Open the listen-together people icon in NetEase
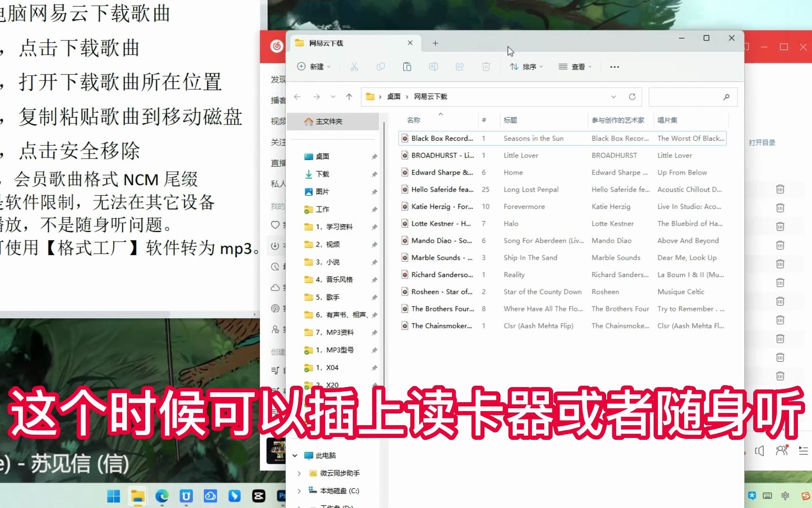Image resolution: width=812 pixels, height=508 pixels. (782, 450)
